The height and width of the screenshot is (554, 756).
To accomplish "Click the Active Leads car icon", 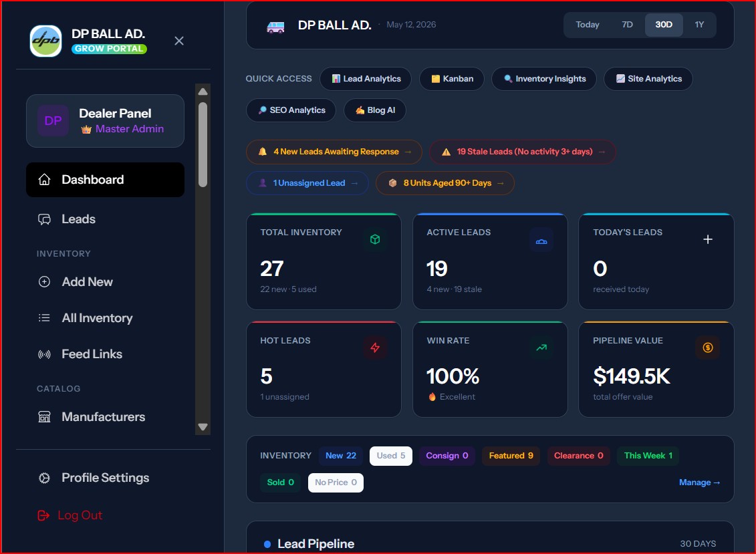I will click(x=541, y=241).
